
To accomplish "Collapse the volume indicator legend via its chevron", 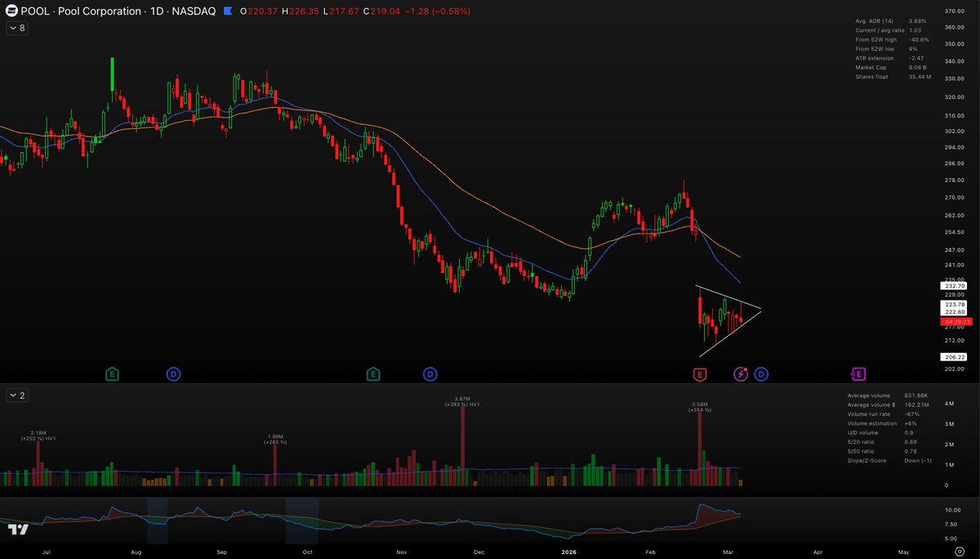I will [15, 395].
